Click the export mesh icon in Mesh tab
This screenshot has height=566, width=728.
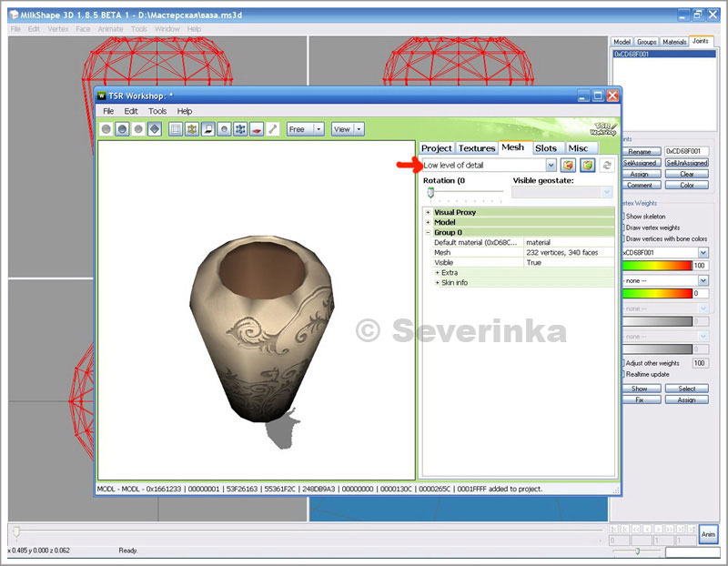pyautogui.click(x=588, y=166)
